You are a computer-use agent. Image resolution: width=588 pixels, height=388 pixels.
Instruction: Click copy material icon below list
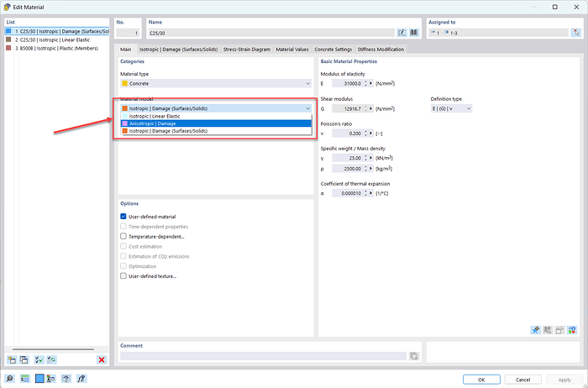24,359
